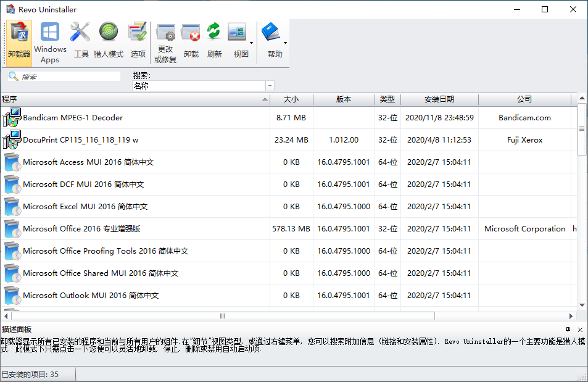This screenshot has width=588, height=382.
Task: Click DocuPrint CP115_116_118_119 w program icon
Action: coord(12,140)
